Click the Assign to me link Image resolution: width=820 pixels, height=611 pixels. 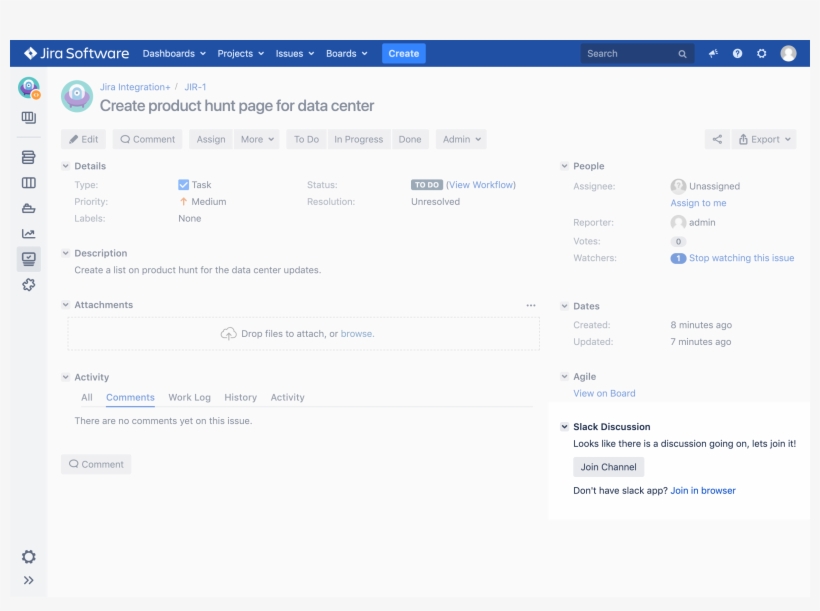(x=698, y=203)
